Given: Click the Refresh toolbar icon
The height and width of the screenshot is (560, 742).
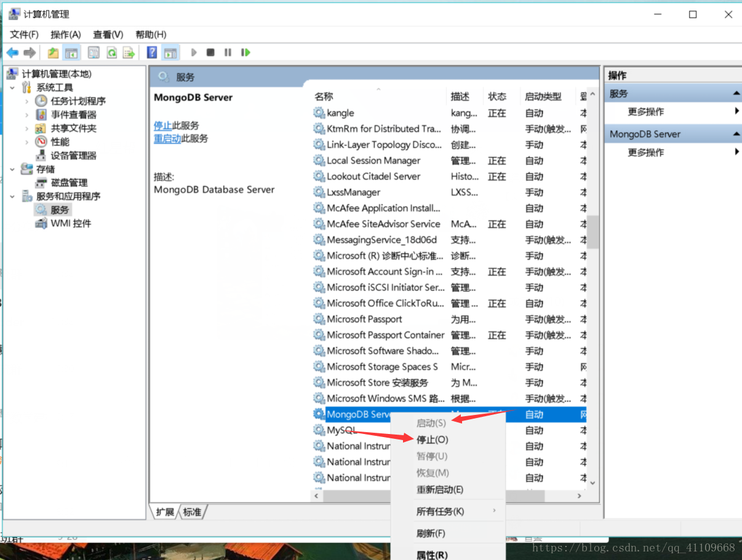Looking at the screenshot, I should [111, 53].
